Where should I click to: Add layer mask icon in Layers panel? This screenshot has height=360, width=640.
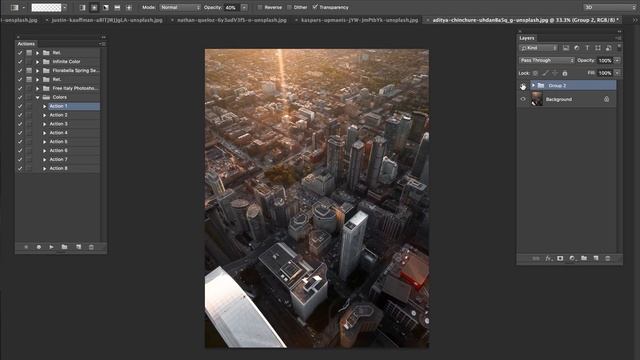point(560,258)
